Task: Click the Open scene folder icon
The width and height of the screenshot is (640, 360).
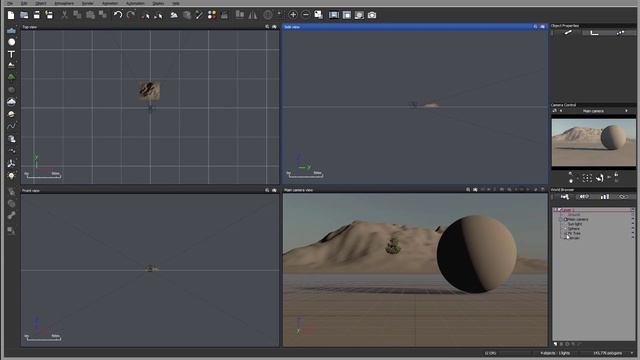Action: click(24, 16)
